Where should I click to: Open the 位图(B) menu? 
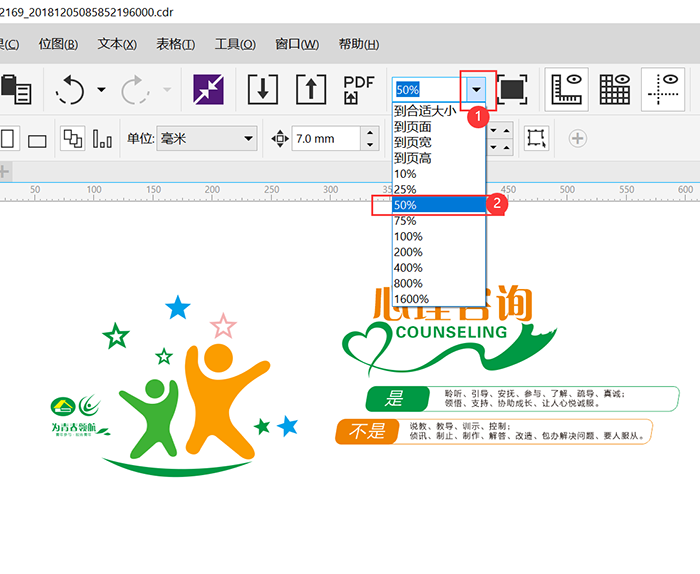[58, 44]
